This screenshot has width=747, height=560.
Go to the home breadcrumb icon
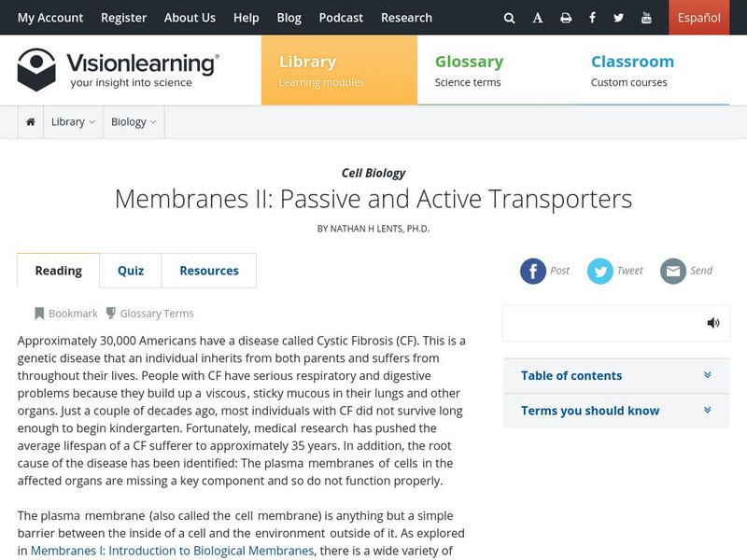pyautogui.click(x=31, y=122)
